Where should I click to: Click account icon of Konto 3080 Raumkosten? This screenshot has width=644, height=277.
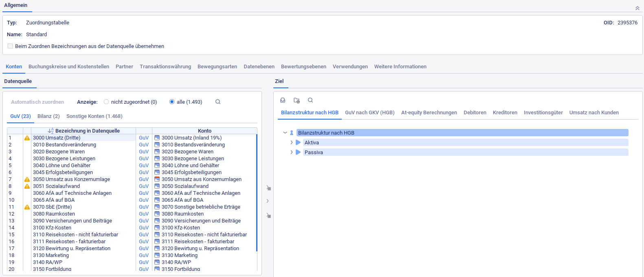point(157,214)
